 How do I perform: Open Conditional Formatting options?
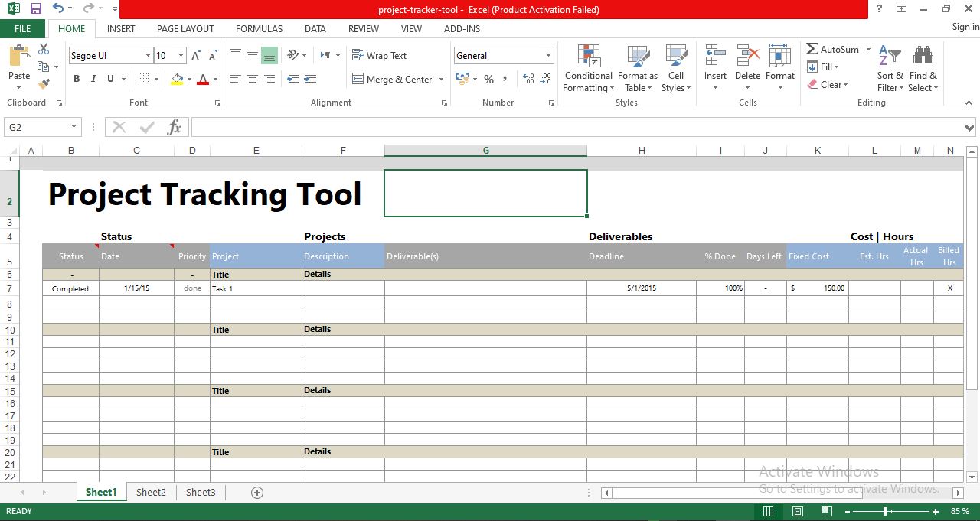tap(588, 69)
